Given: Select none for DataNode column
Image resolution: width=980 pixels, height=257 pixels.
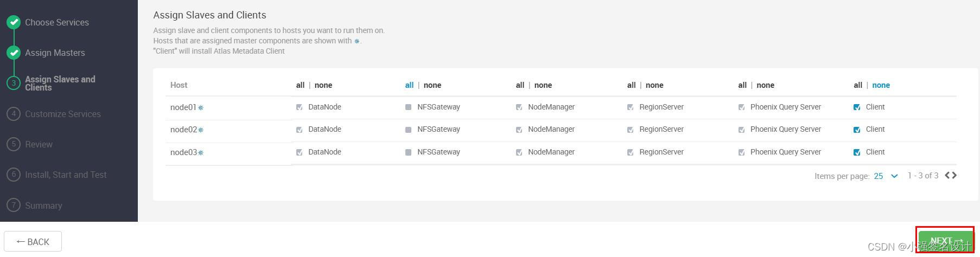Looking at the screenshot, I should [323, 85].
